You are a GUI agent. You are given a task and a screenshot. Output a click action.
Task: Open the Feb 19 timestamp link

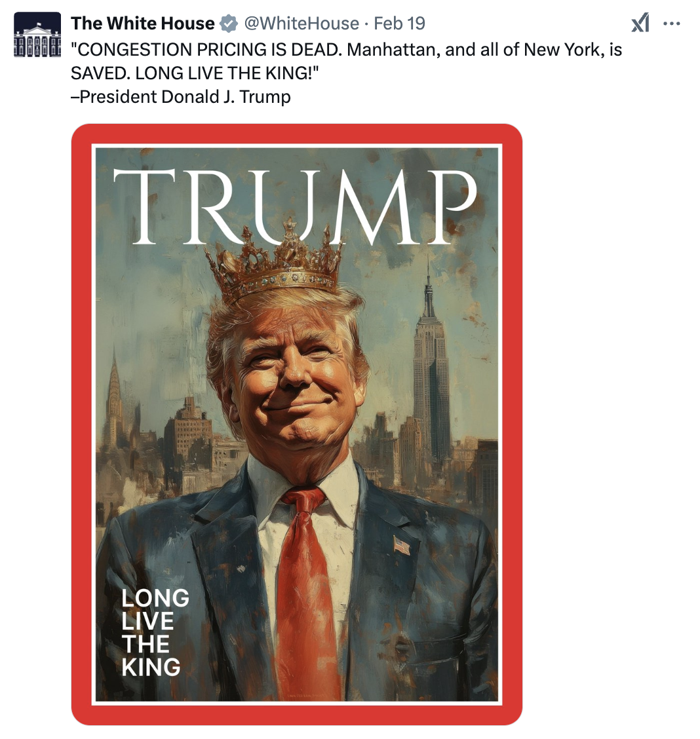click(x=399, y=23)
